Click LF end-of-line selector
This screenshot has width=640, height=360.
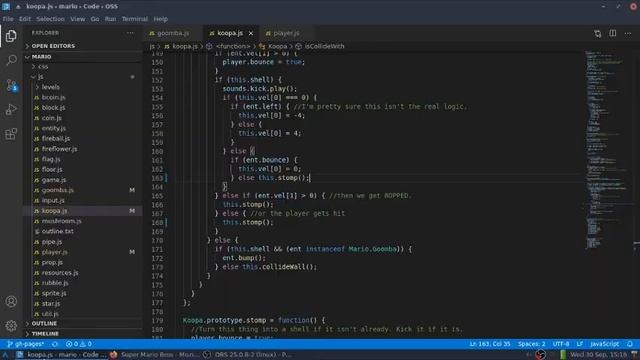click(x=580, y=344)
